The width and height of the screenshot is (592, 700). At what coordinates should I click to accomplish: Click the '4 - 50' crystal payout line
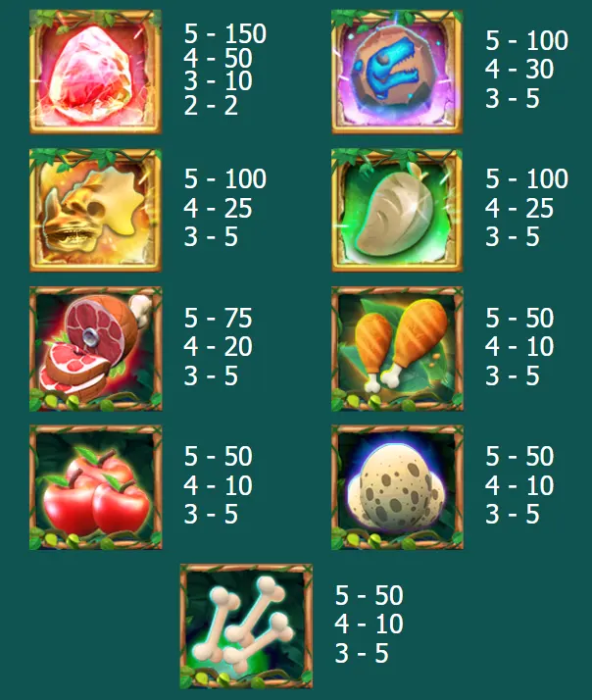point(218,58)
